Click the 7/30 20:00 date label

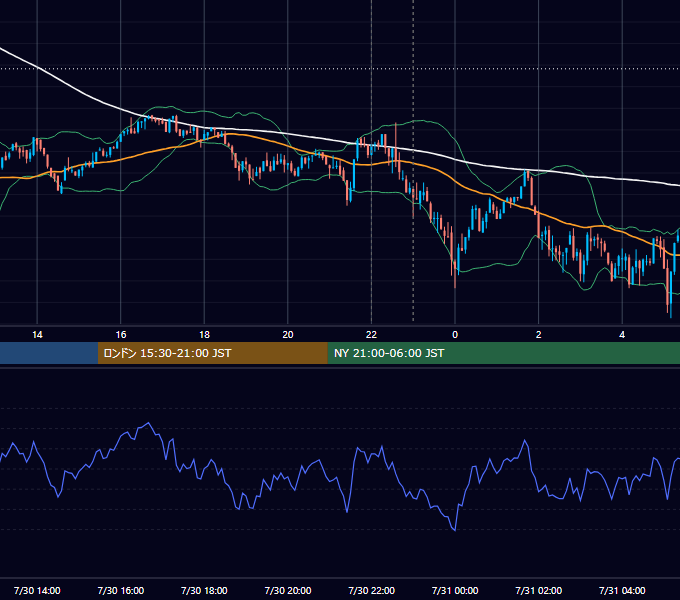pos(288,590)
